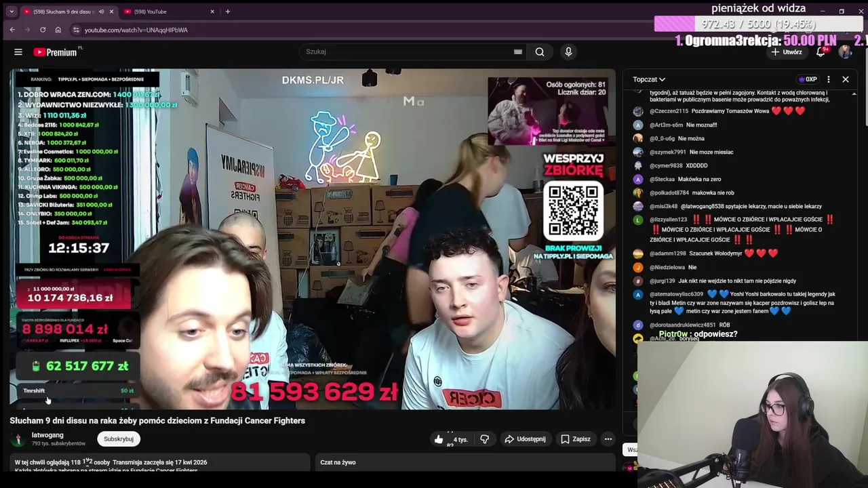
Task: Open the 0XP points badge in chat
Action: click(807, 79)
